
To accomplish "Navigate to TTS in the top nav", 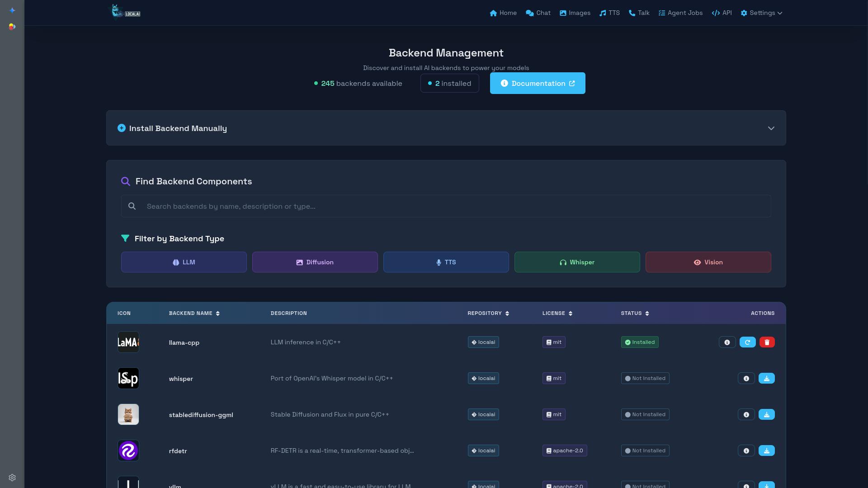I will point(609,13).
